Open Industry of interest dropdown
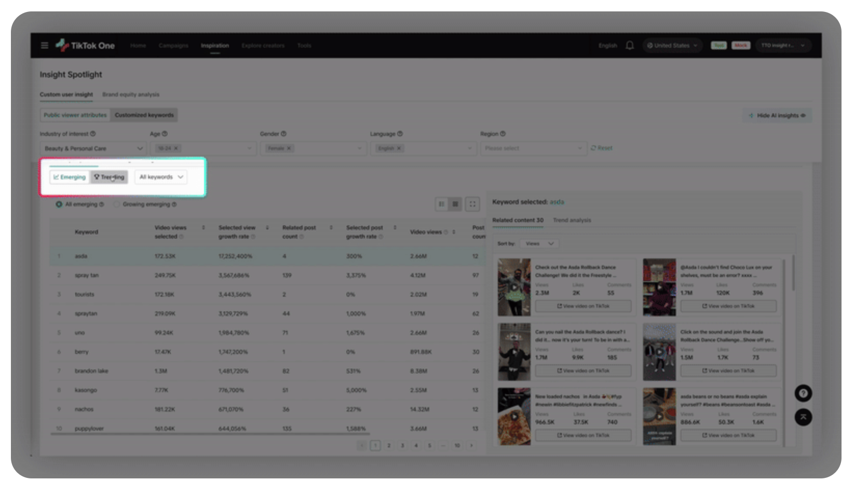 (x=93, y=148)
